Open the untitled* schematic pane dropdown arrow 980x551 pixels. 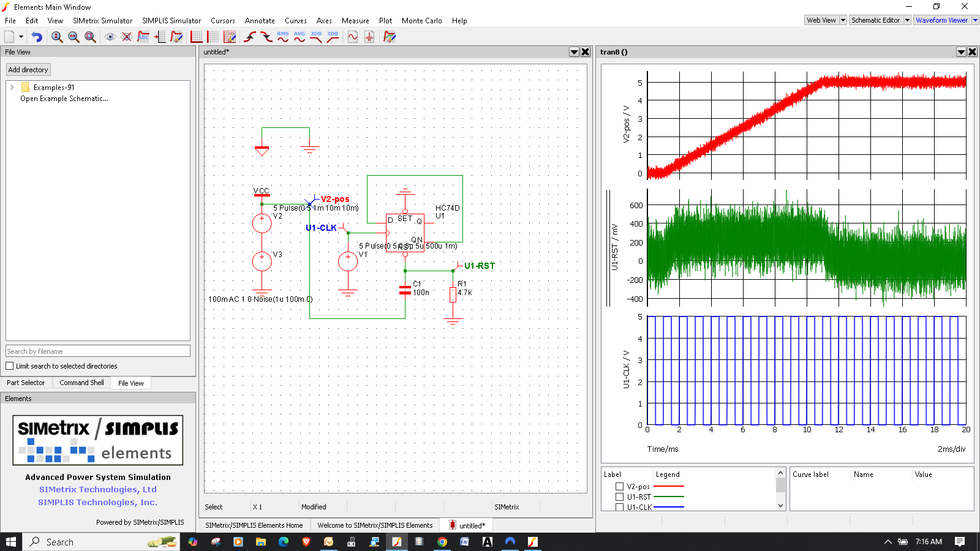(x=574, y=52)
